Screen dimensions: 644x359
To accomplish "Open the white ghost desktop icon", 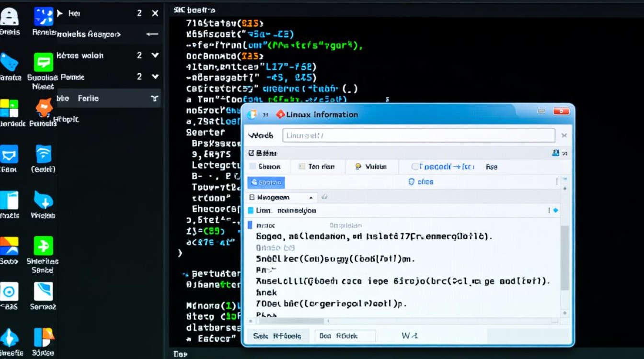I will click(10, 17).
